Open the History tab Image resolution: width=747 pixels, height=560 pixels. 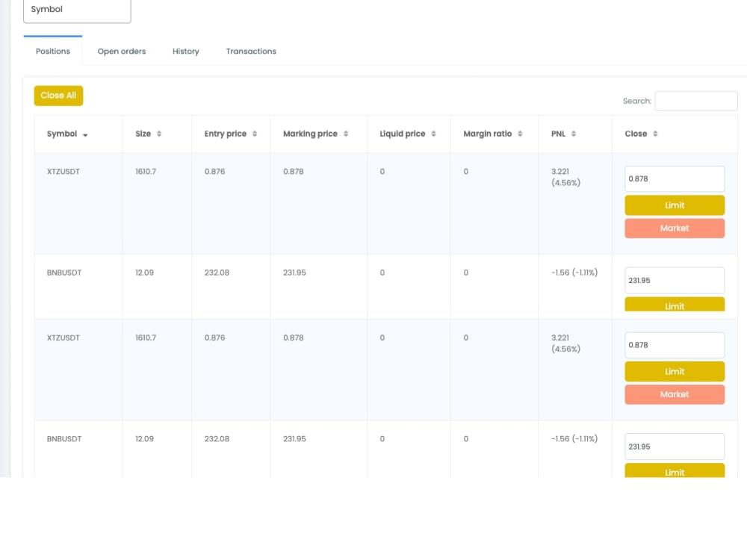click(185, 51)
